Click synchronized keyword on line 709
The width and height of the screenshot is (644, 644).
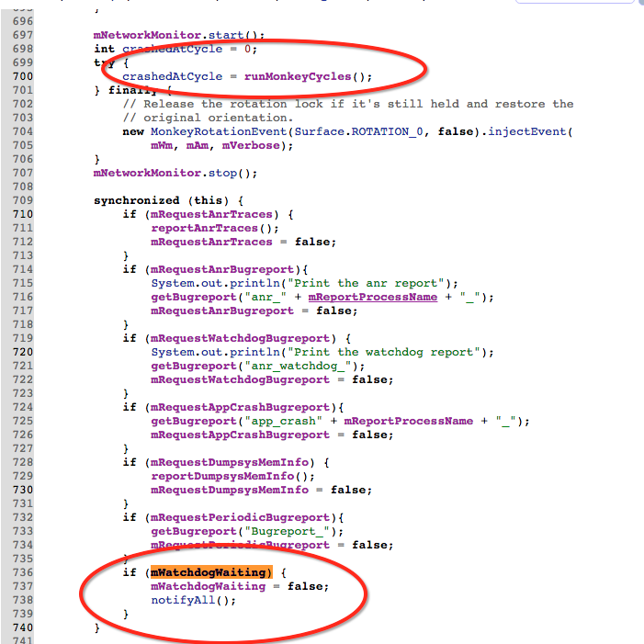click(137, 201)
